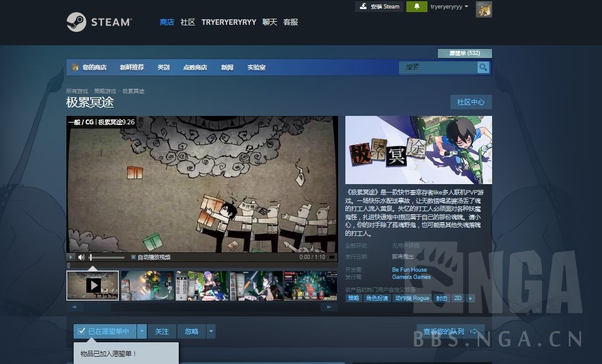
Task: Click the plus icon to add a tag
Action: [470, 298]
